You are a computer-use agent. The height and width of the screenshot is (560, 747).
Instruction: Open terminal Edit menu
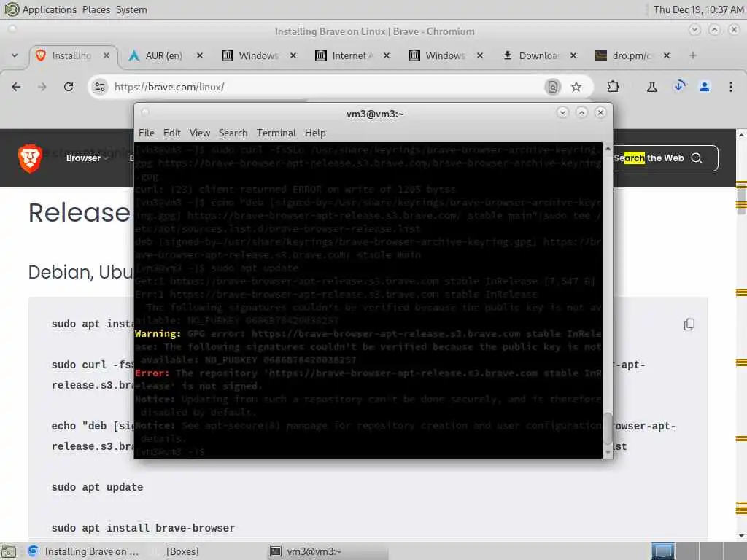172,133
